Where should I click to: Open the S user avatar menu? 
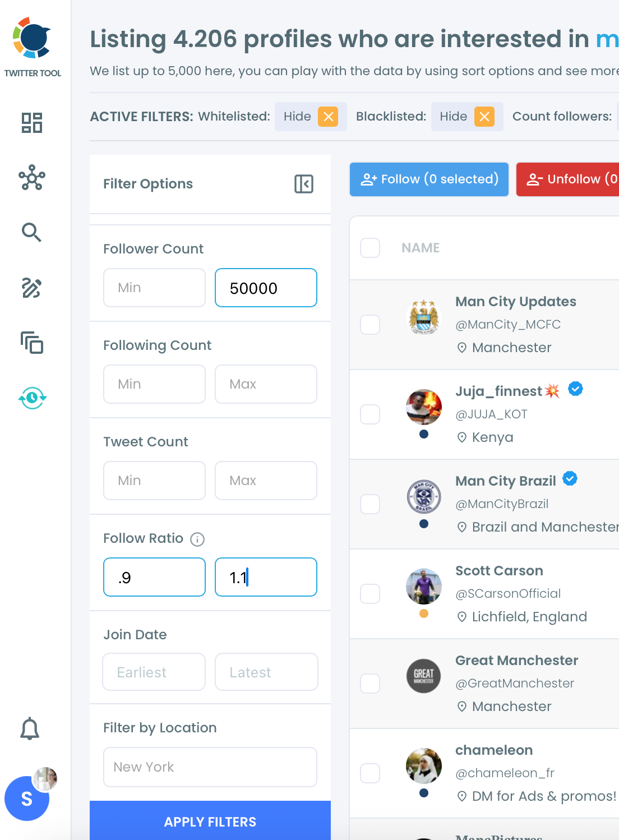coord(27,799)
